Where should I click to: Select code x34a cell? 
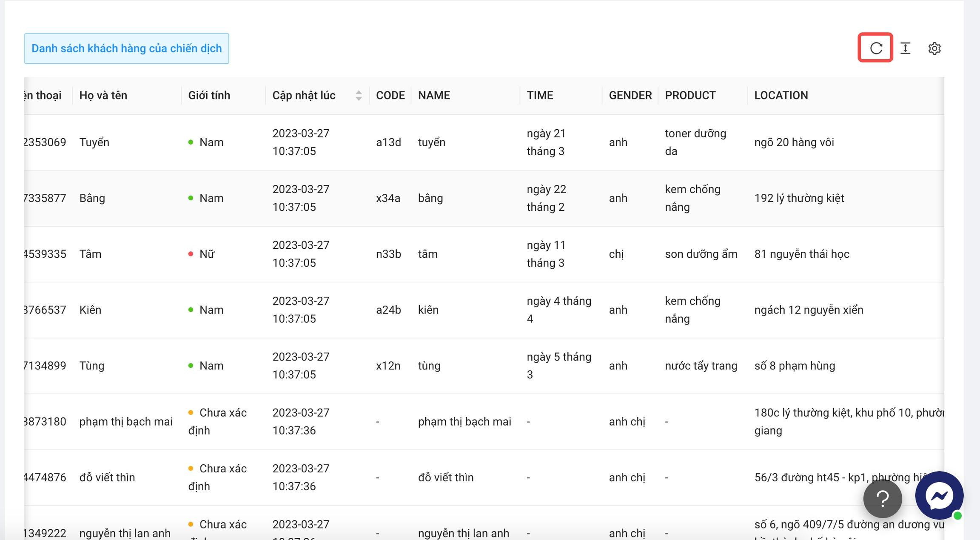point(388,198)
